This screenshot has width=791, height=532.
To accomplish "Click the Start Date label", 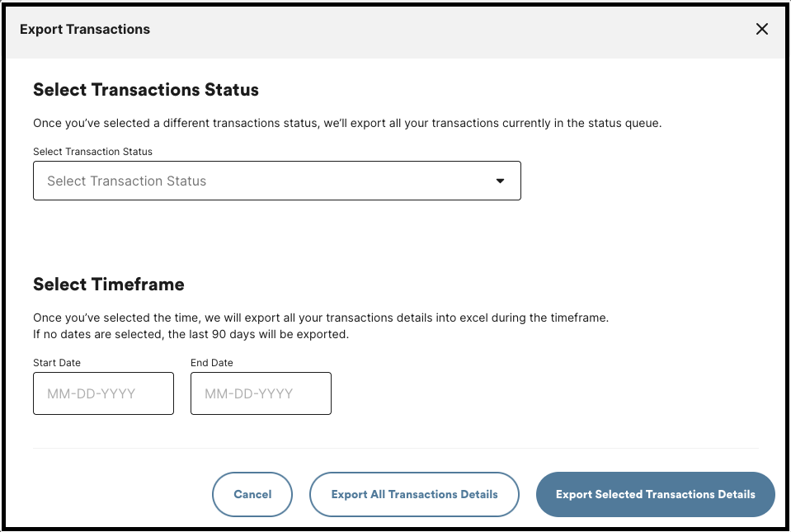I will [56, 362].
